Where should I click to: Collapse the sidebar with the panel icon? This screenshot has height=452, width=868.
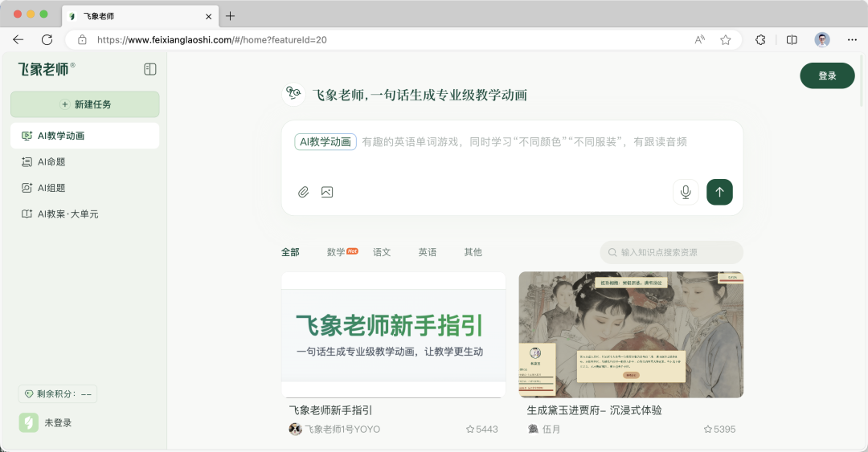click(150, 69)
